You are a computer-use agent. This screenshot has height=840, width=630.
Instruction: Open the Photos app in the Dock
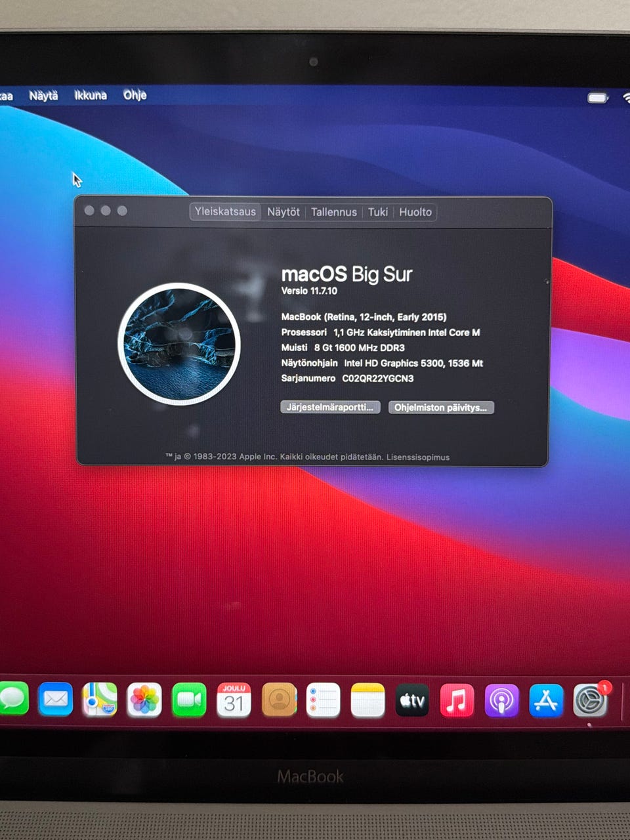pos(144,700)
